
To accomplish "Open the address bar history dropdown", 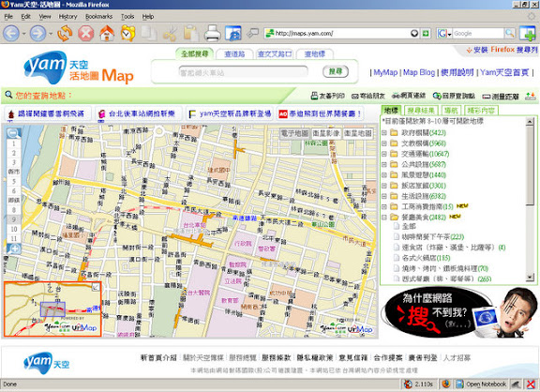I will click(414, 34).
